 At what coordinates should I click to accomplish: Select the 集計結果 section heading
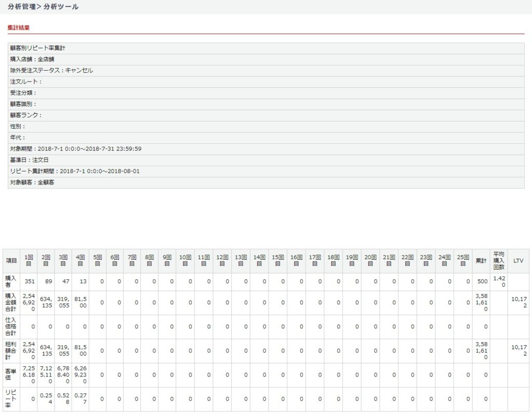click(x=19, y=28)
